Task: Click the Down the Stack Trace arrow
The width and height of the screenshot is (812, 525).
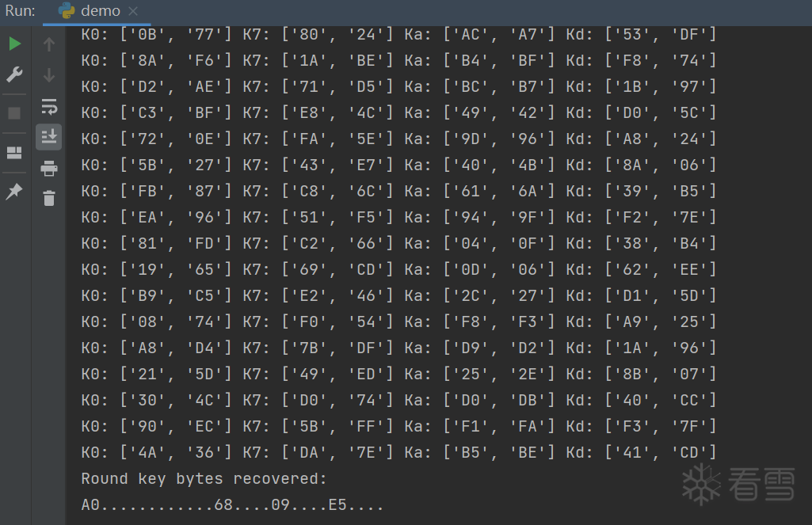Action: tap(49, 75)
